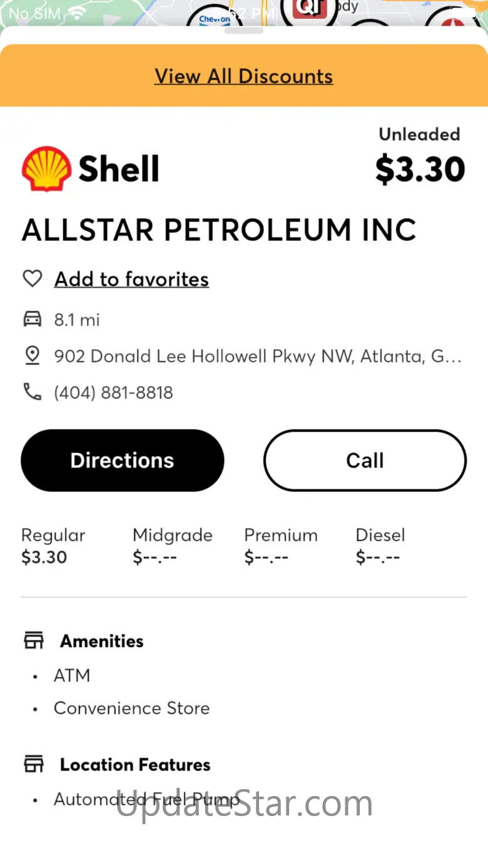Viewport: 488px width, 868px height.
Task: Tap the phone handset icon
Action: click(x=32, y=392)
